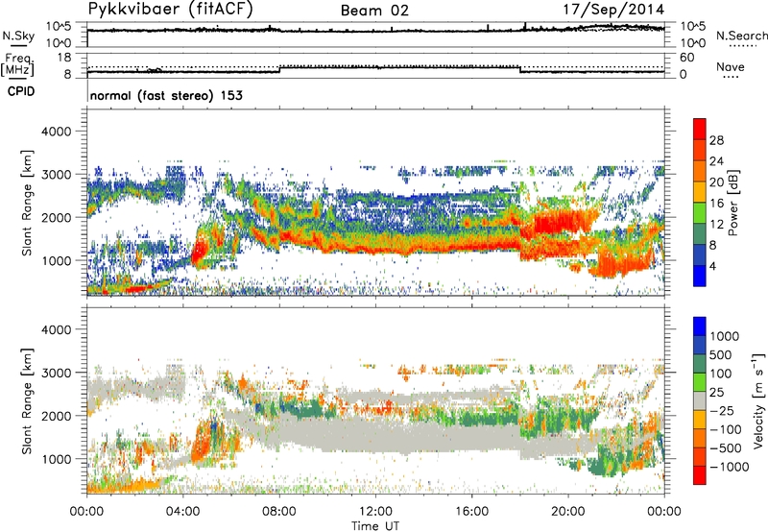The width and height of the screenshot is (768, 532).
Task: Click the 'Beam 02' heading
Action: point(374,11)
